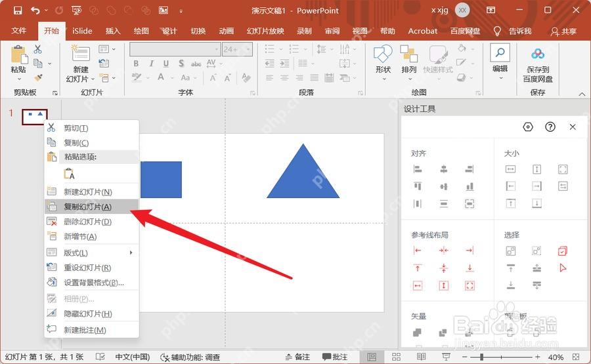
Task: Click the zoom in plus button
Action: (537, 357)
